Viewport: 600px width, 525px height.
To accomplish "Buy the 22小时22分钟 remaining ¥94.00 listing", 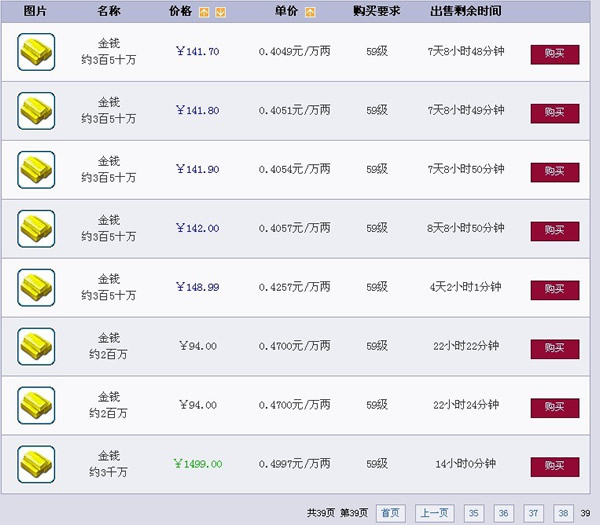I will tap(554, 349).
